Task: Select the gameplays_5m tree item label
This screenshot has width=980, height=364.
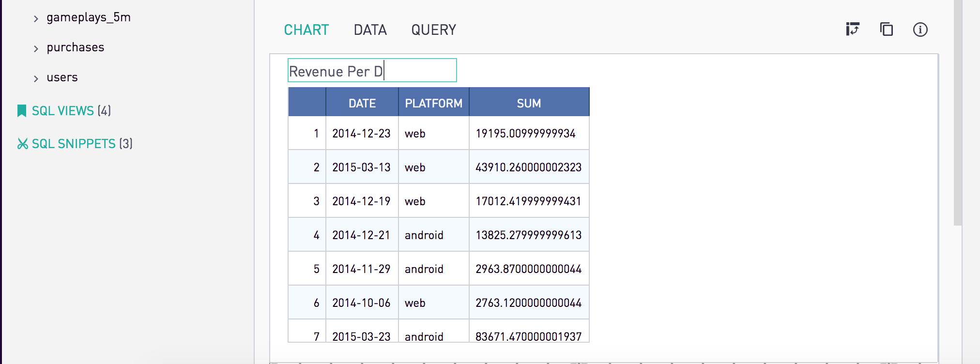Action: (89, 17)
